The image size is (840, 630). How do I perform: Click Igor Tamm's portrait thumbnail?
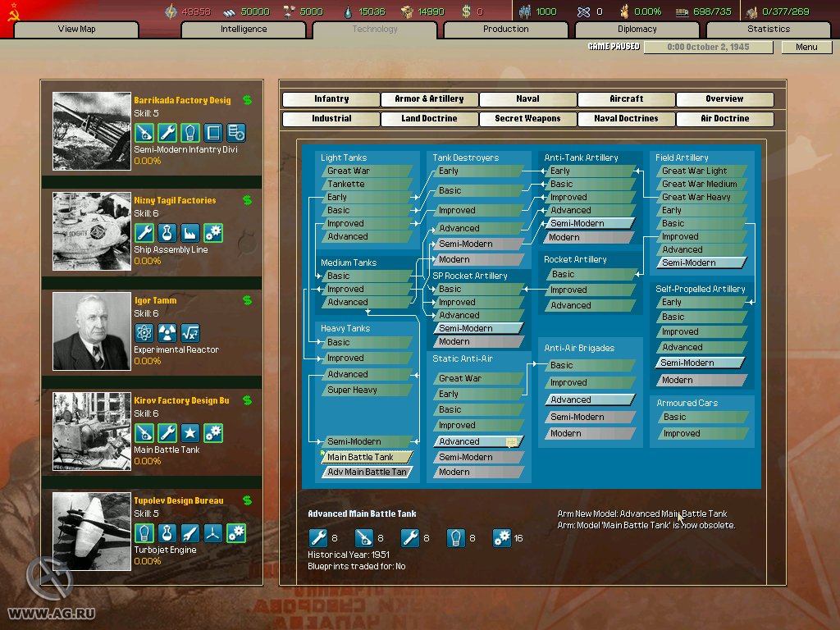click(x=90, y=331)
